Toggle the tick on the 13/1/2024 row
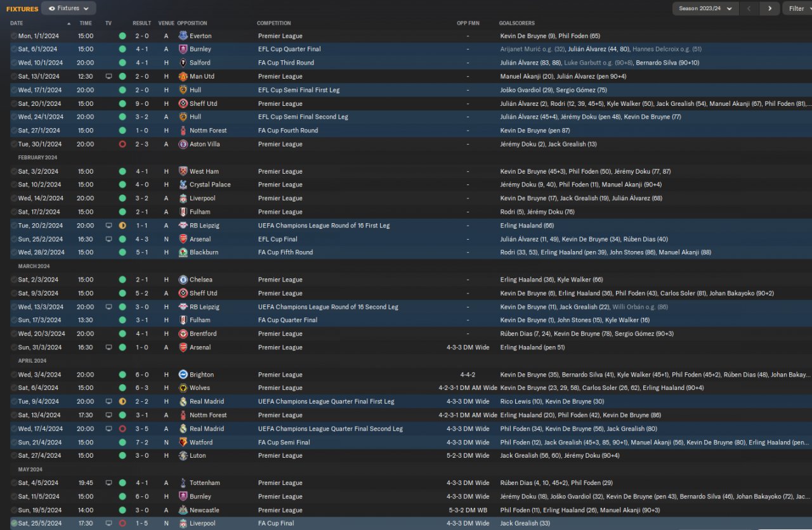Viewport: 812px width, 530px height. tap(14, 76)
